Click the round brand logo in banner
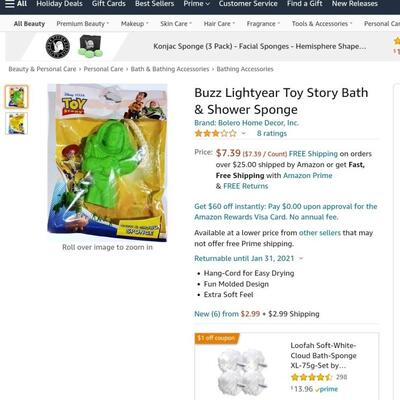The image size is (400, 400). click(x=58, y=47)
